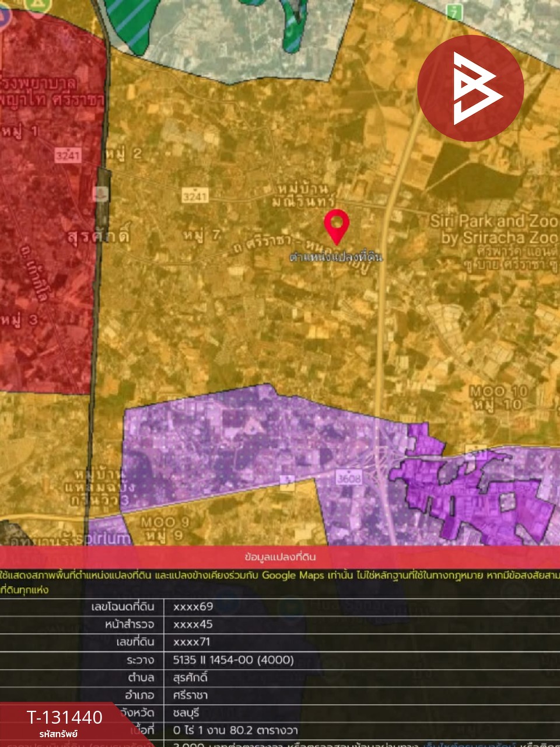
Task: Click the MOO 9 map label
Action: click(157, 528)
